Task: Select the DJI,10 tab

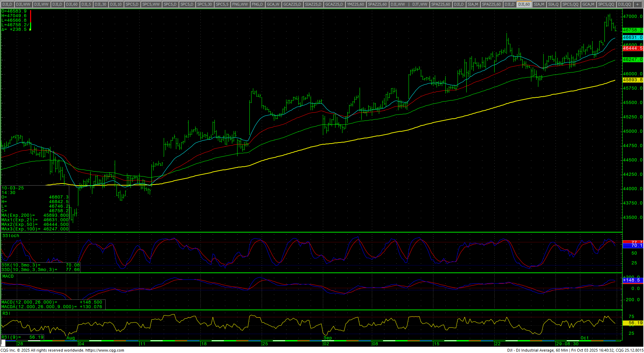Action: click(116, 4)
